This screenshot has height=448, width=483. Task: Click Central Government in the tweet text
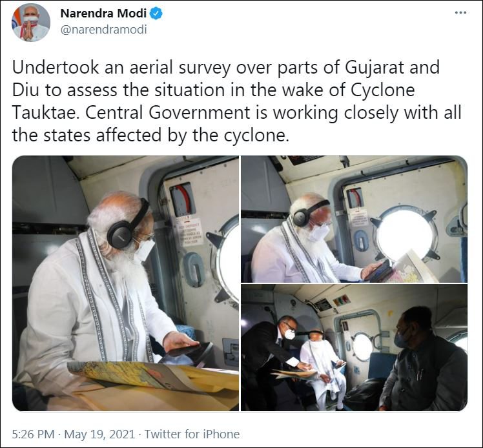pyautogui.click(x=168, y=113)
